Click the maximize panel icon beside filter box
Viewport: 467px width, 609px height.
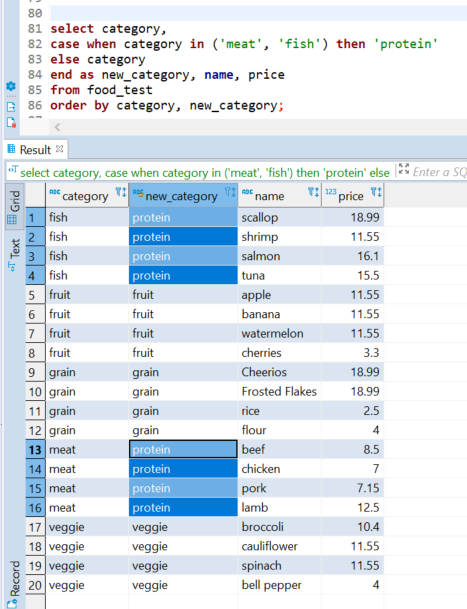404,169
